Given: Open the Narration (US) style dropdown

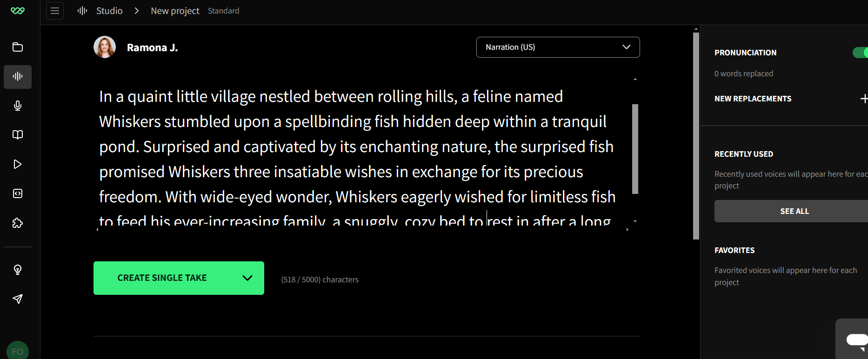Looking at the screenshot, I should [558, 47].
